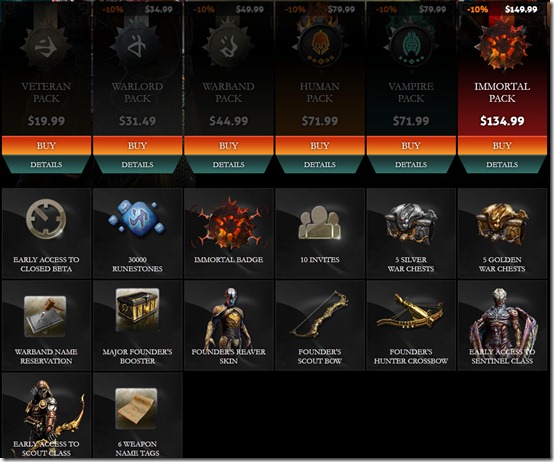554x462 pixels.
Task: Open the Warband Name Reservation gavel icon
Action: [45, 316]
